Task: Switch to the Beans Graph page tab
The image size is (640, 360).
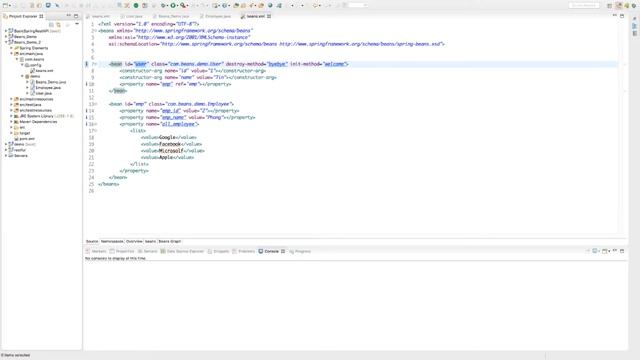Action: pos(169,242)
